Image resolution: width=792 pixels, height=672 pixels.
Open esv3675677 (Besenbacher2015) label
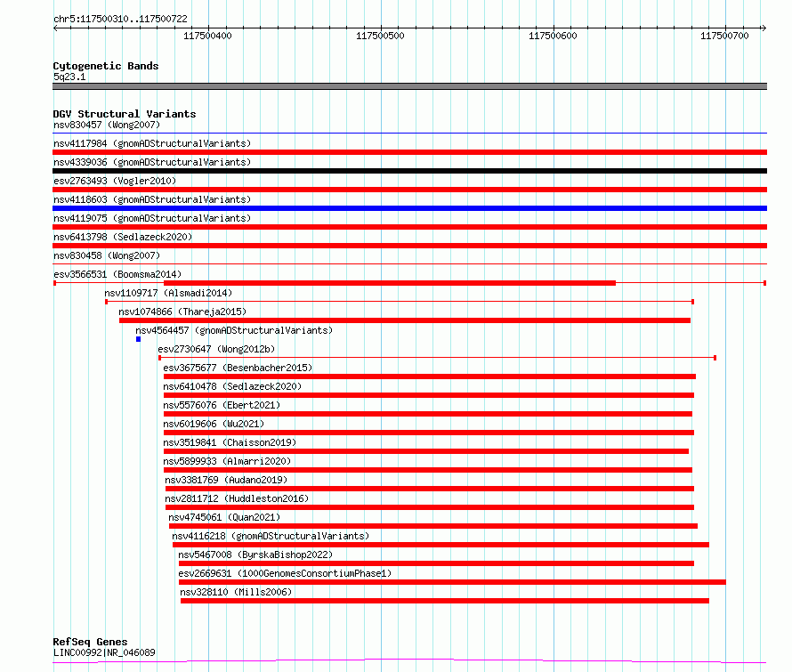(x=238, y=368)
